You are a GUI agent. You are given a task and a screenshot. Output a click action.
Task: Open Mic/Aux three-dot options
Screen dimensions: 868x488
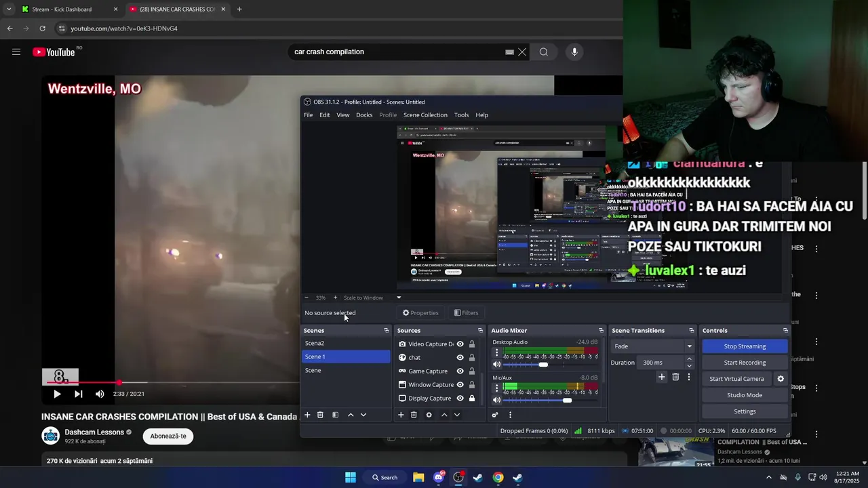point(496,388)
